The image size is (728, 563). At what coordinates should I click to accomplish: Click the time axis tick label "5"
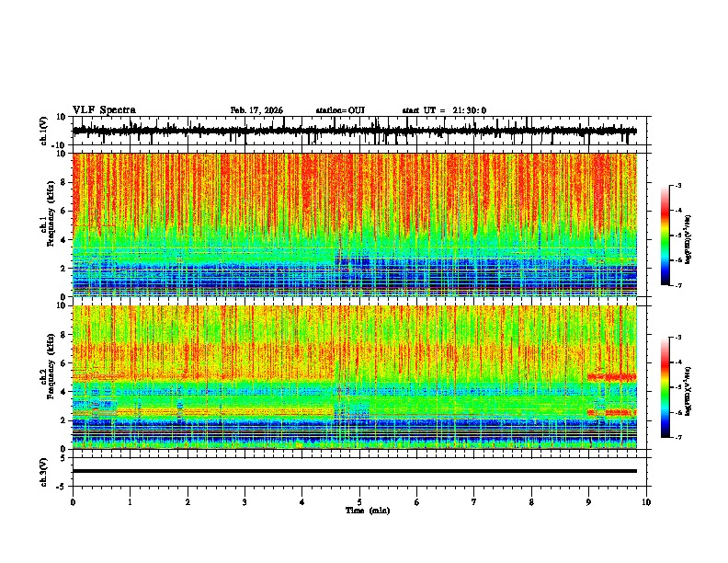coord(359,502)
